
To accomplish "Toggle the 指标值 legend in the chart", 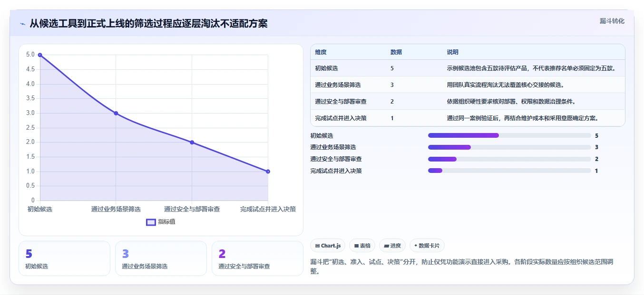I will 161,222.
